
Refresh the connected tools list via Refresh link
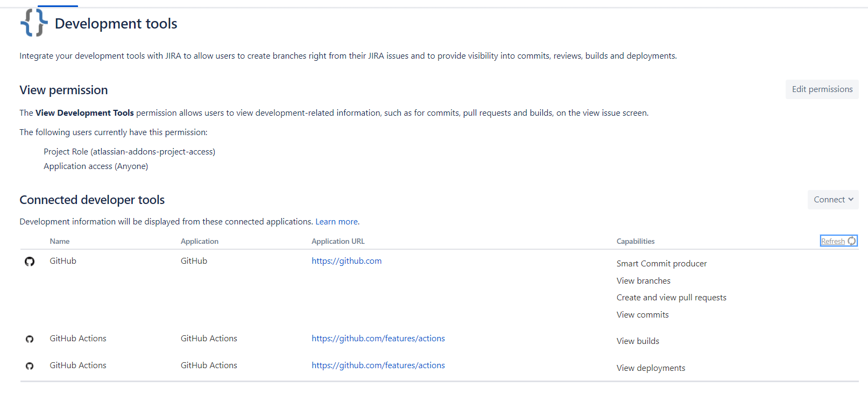[x=833, y=241]
